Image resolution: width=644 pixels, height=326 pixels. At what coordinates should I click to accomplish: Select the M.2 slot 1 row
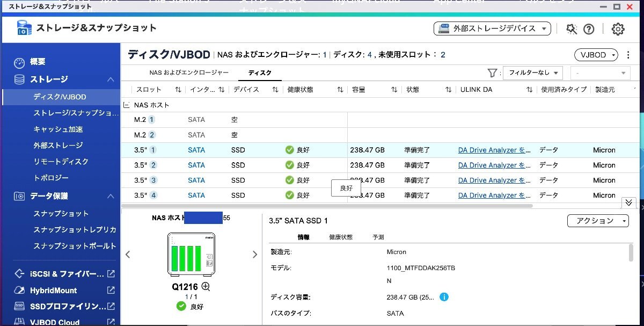381,120
